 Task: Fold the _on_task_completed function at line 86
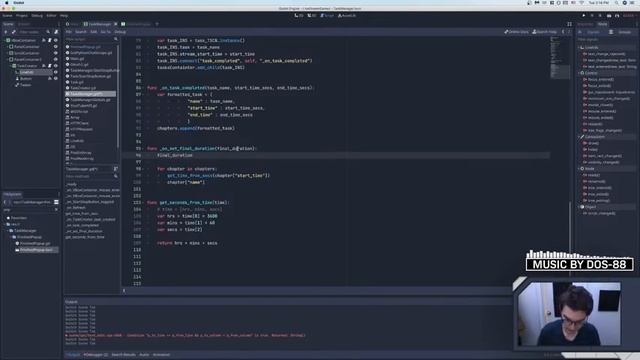144,88
